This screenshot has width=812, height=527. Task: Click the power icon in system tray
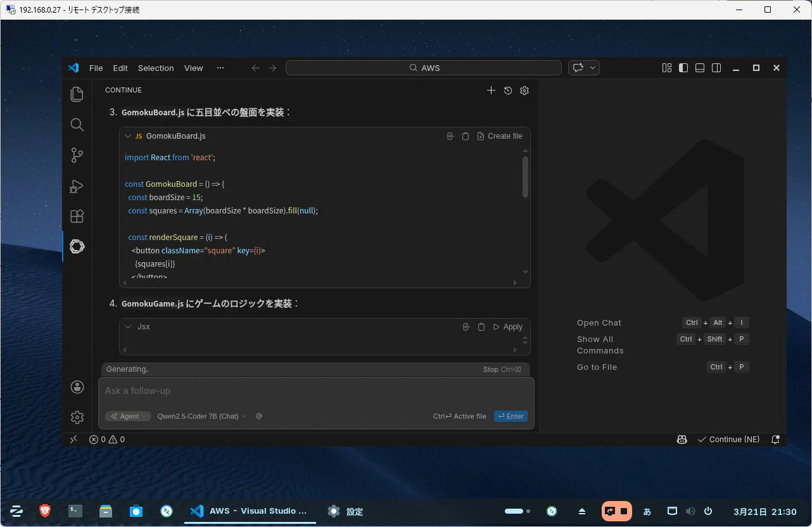pyautogui.click(x=708, y=511)
